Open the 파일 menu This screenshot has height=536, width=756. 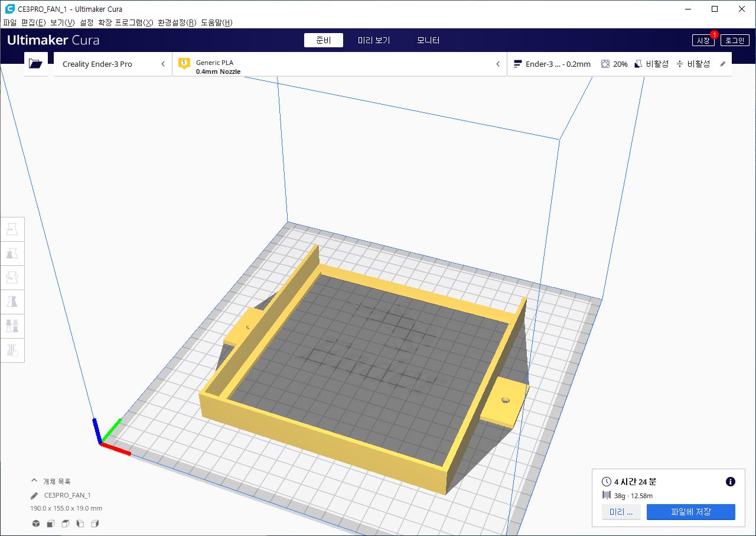tap(10, 22)
